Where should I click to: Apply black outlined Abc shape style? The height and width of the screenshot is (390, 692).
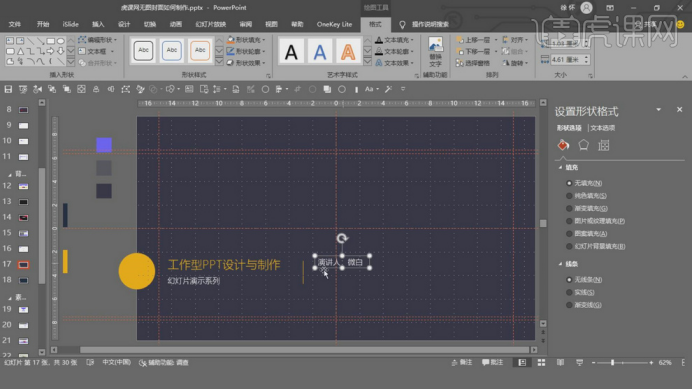pos(143,50)
